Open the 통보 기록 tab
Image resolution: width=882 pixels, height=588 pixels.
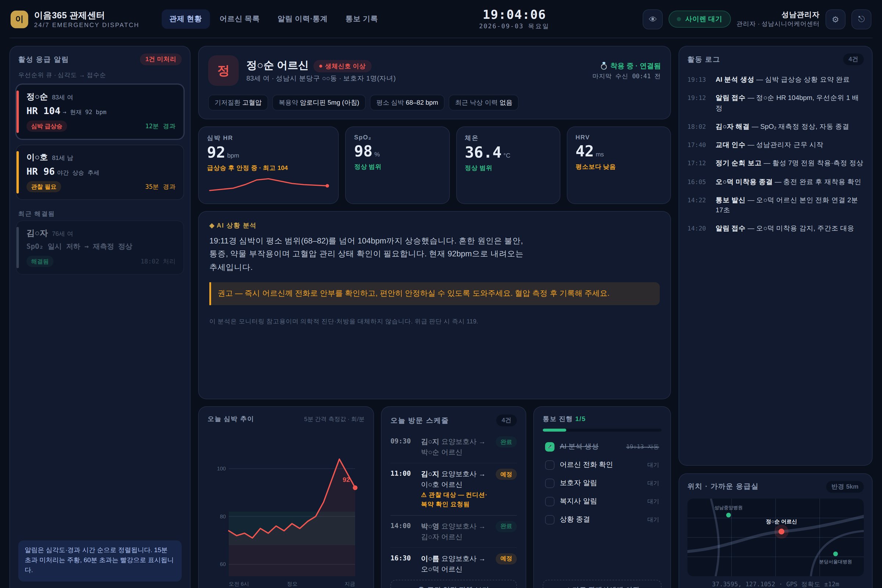tap(361, 19)
